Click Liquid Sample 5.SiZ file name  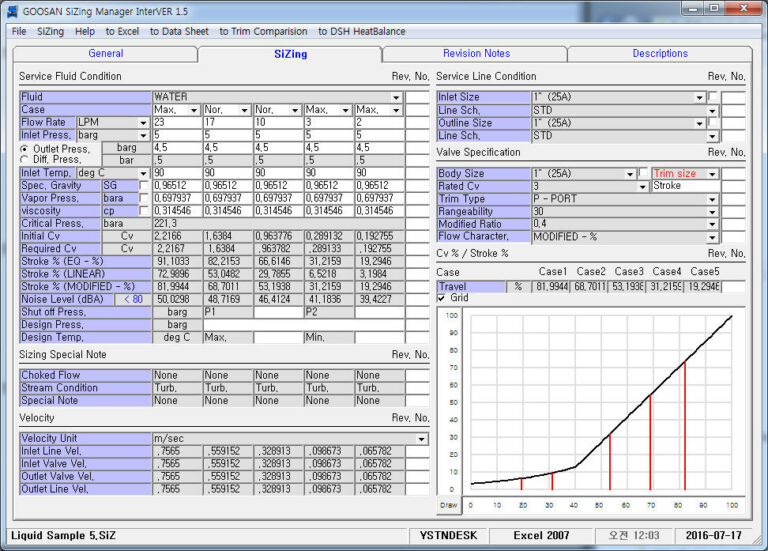point(64,535)
